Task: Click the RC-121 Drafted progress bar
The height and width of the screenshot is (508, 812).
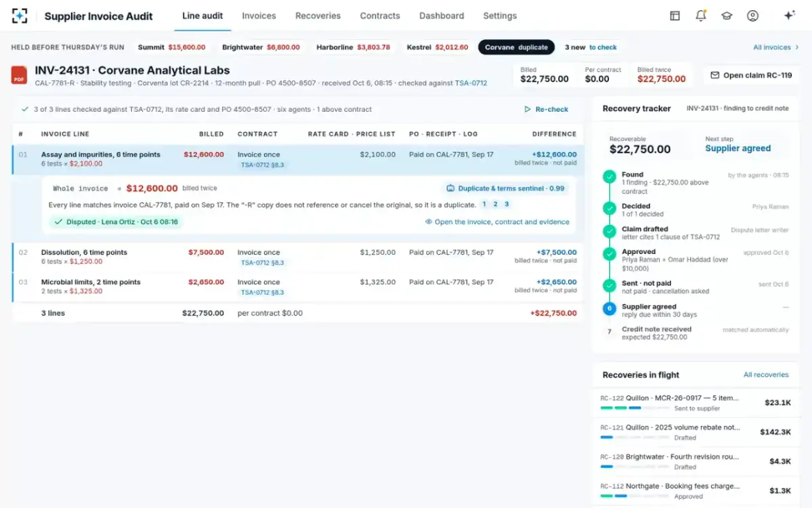Action: [x=634, y=438]
